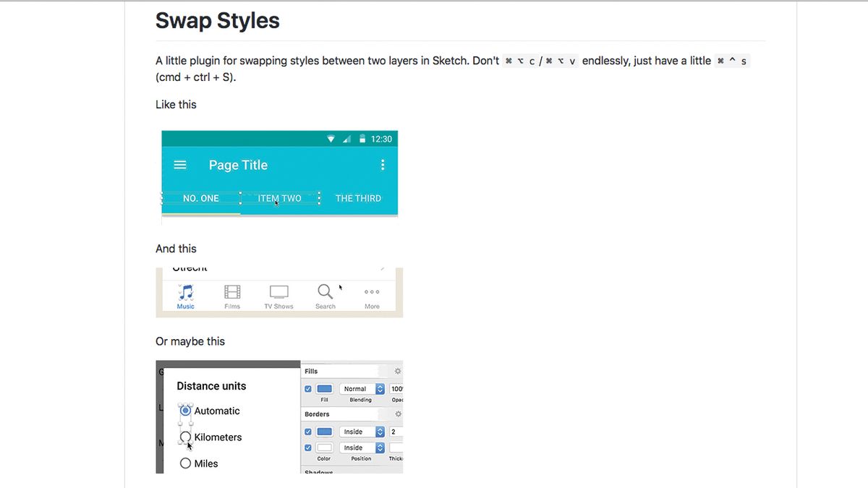Tap the More ellipsis icon

(x=372, y=292)
